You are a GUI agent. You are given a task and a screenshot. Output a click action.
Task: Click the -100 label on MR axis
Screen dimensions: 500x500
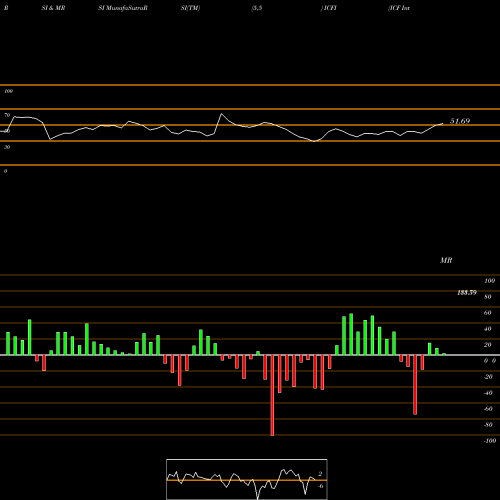click(x=490, y=441)
